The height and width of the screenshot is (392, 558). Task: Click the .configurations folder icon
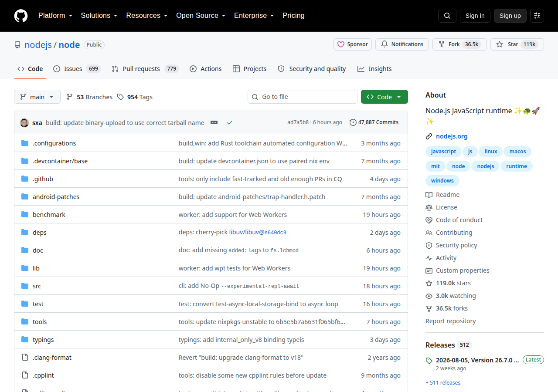coord(25,143)
